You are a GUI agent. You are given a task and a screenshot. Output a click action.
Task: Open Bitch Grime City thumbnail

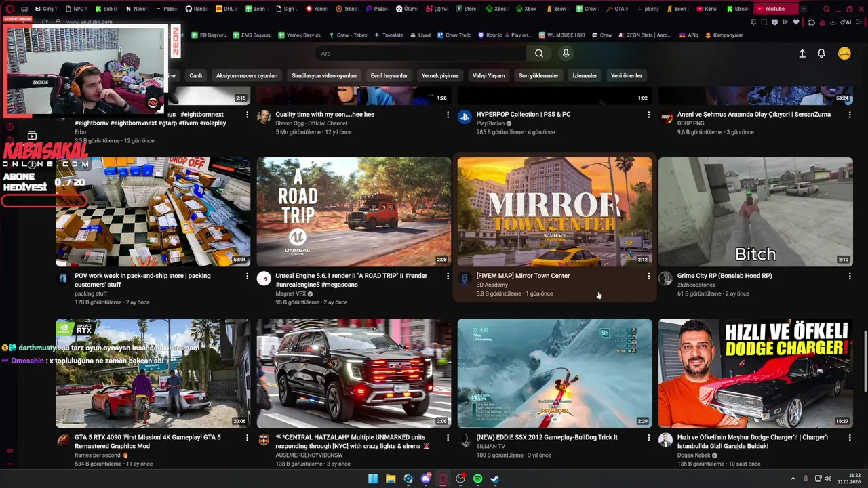[755, 212]
